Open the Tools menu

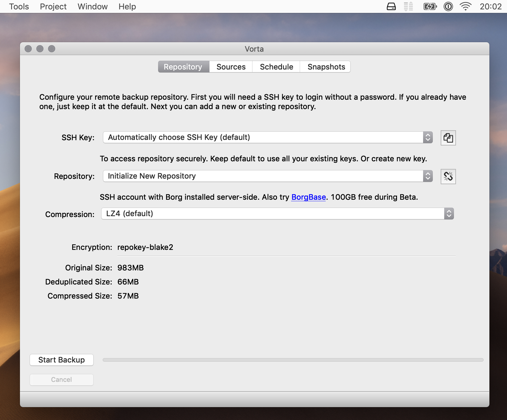[x=19, y=6]
